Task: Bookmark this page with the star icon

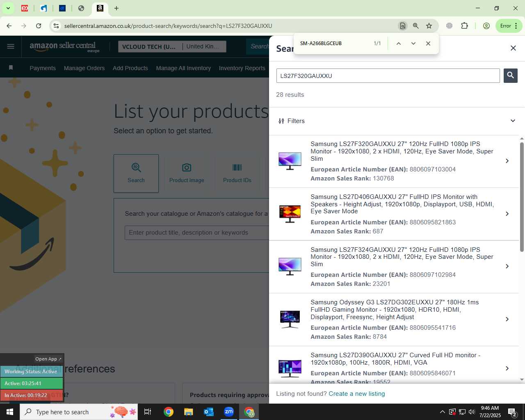Action: pyautogui.click(x=429, y=26)
